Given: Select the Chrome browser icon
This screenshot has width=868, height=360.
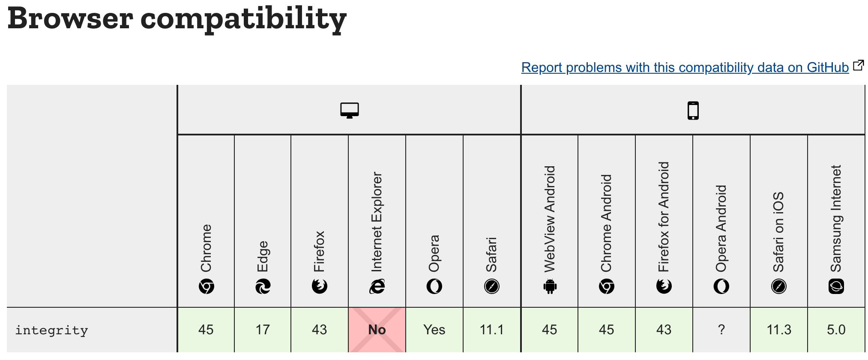Looking at the screenshot, I should (206, 286).
